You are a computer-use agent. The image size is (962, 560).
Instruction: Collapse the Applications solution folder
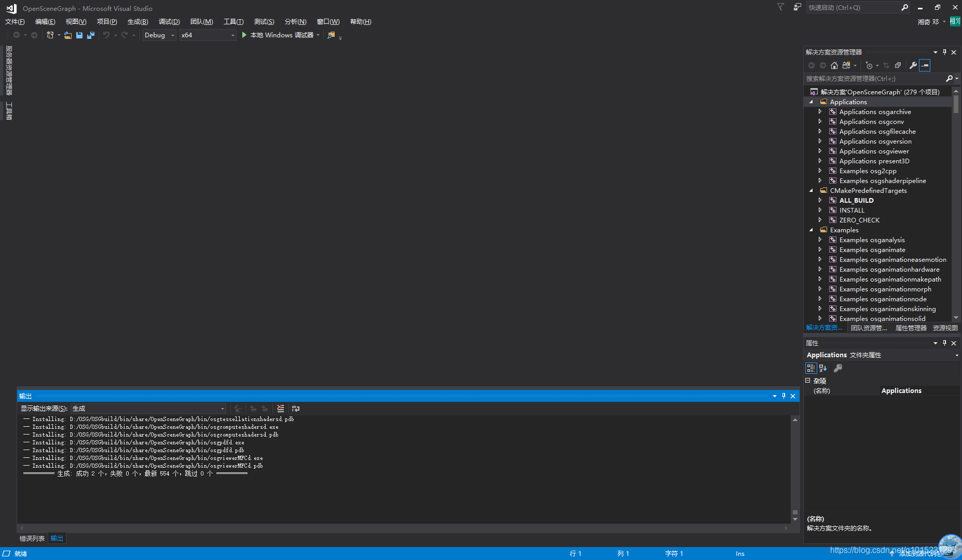[812, 102]
